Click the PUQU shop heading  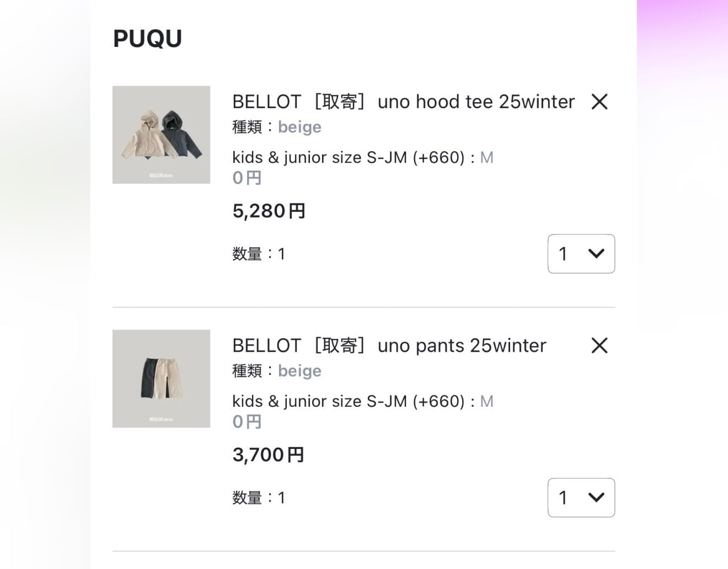(x=147, y=39)
